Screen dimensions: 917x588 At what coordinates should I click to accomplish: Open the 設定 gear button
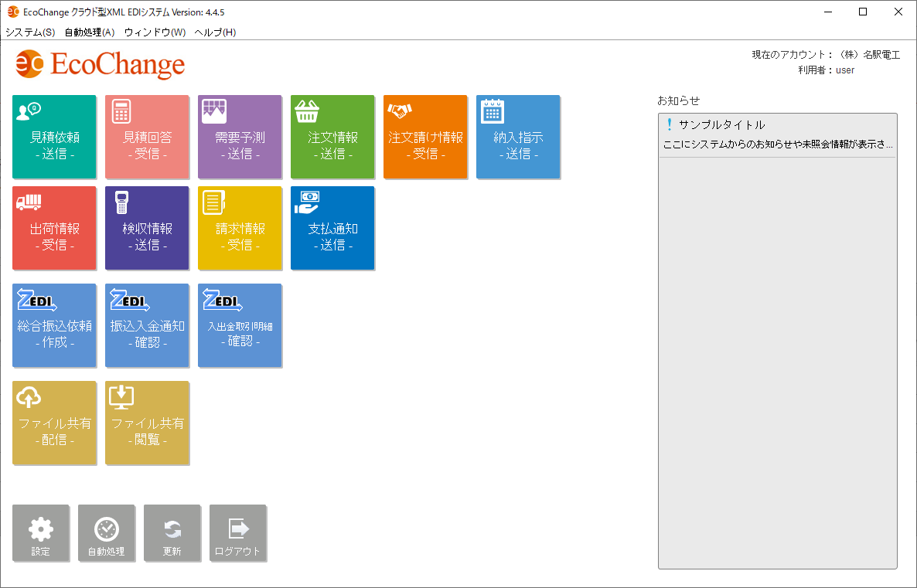click(40, 533)
